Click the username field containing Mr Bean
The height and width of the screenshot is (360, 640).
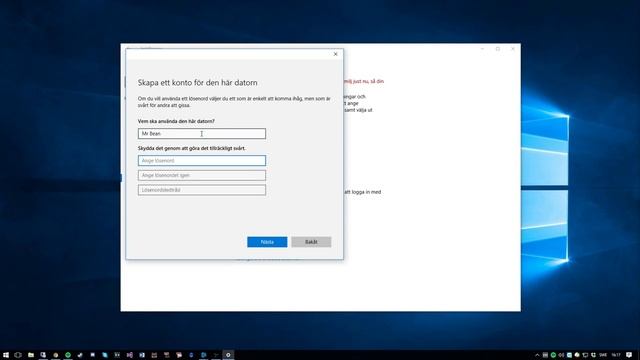(202, 133)
